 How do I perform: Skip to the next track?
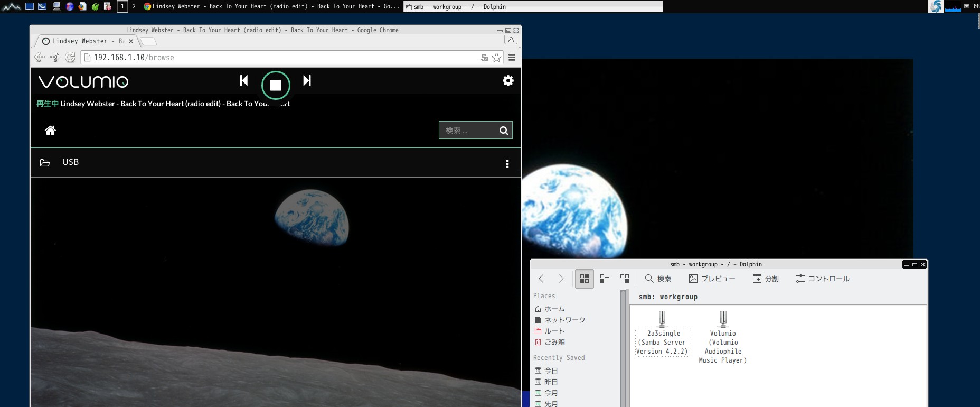[307, 80]
